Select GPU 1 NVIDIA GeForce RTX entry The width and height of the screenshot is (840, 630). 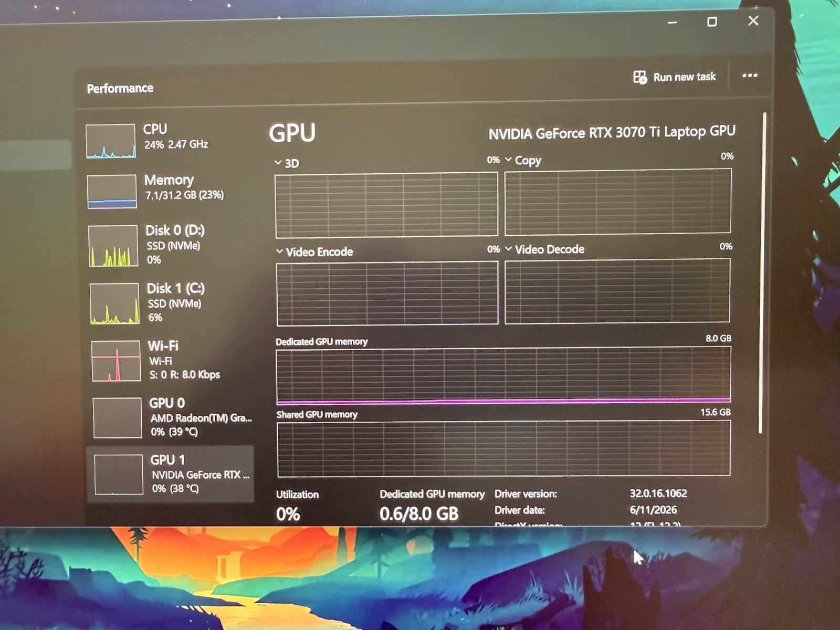pos(171,474)
